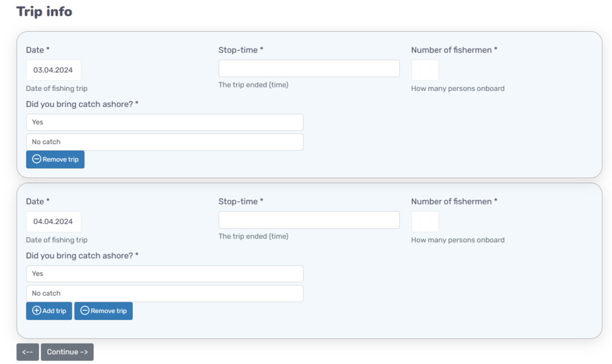
Task: Select Yes for the 03.04.2024 trip catch
Action: pos(164,123)
